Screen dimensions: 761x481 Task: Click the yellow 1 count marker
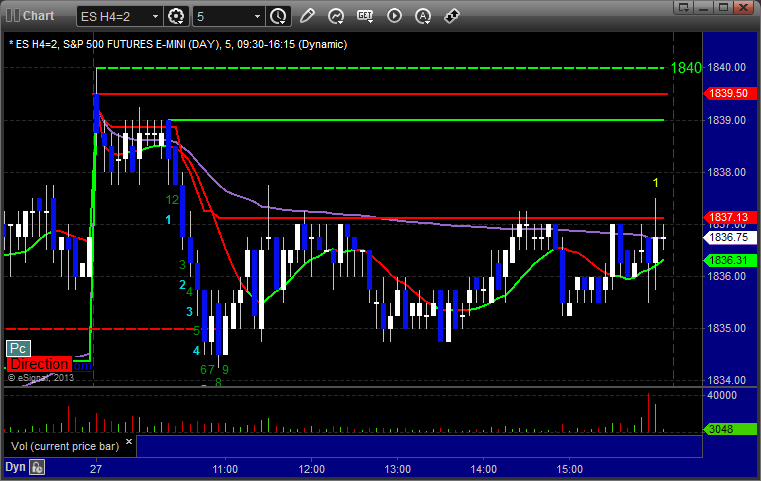click(x=656, y=183)
